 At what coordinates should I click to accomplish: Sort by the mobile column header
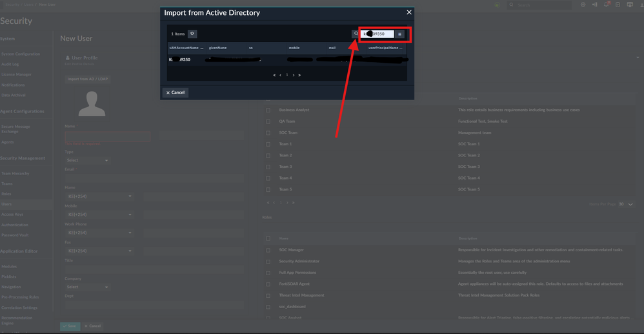pyautogui.click(x=294, y=48)
